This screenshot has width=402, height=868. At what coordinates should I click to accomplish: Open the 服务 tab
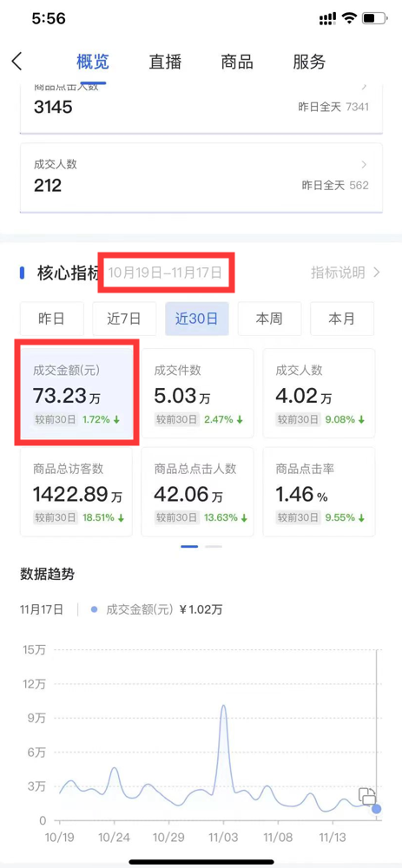(x=309, y=62)
